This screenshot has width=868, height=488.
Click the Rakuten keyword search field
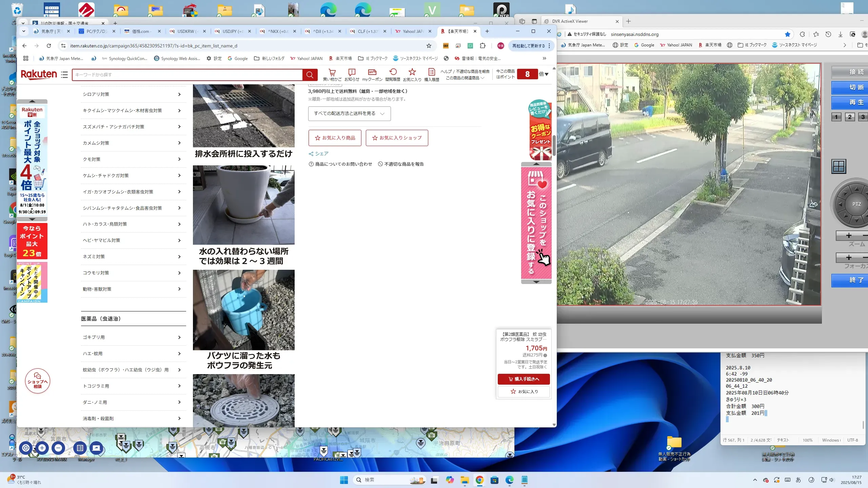point(186,75)
